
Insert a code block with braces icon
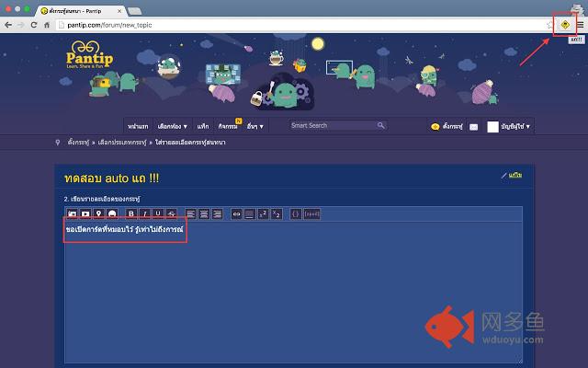click(296, 214)
